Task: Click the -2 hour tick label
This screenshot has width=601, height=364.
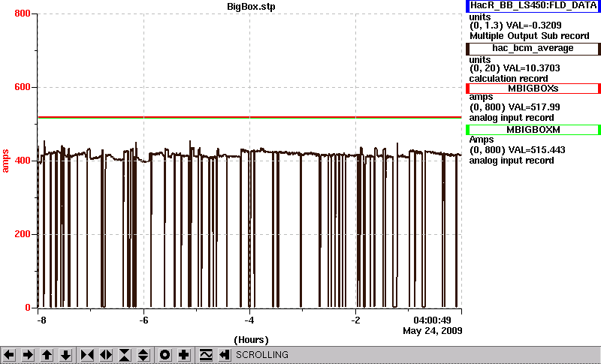Action: point(355,320)
